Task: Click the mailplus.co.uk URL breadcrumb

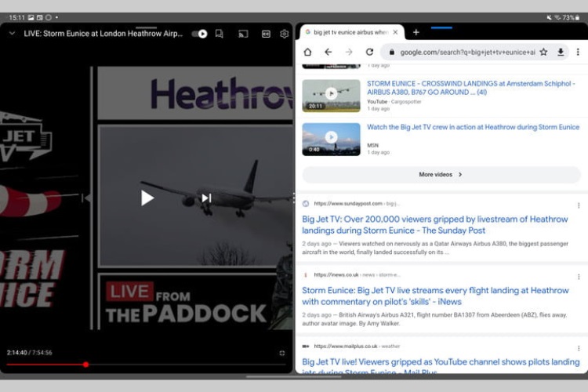Action: [357, 347]
